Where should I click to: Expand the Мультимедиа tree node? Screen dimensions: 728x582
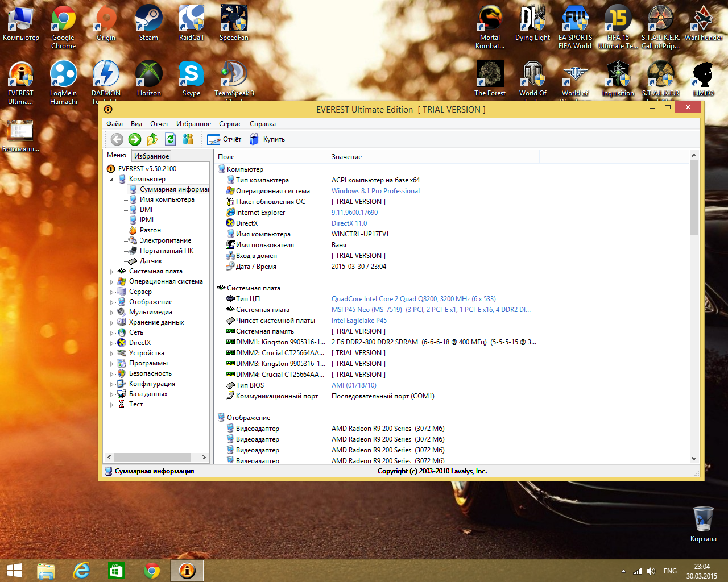(111, 313)
